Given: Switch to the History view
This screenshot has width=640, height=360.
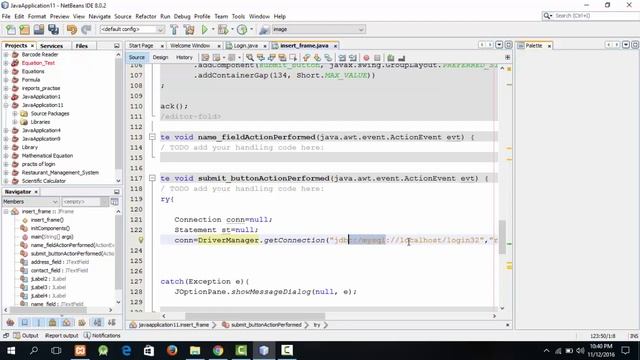Looking at the screenshot, I should pos(184,58).
